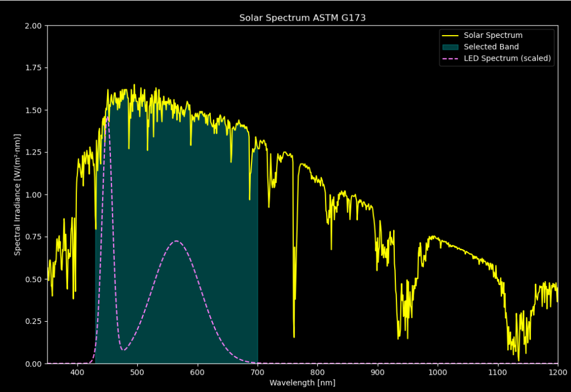Click the LED curve valley near 475 nm

point(123,350)
